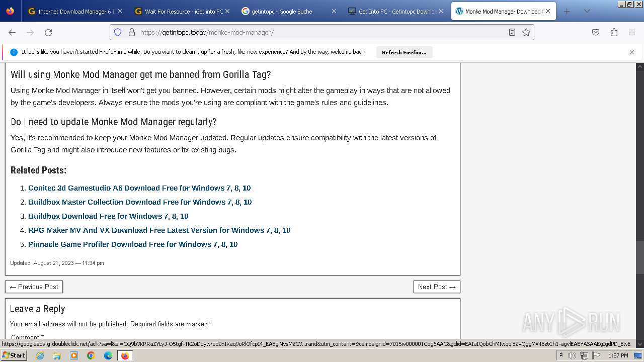Open Action Center flag icon

tap(595, 355)
